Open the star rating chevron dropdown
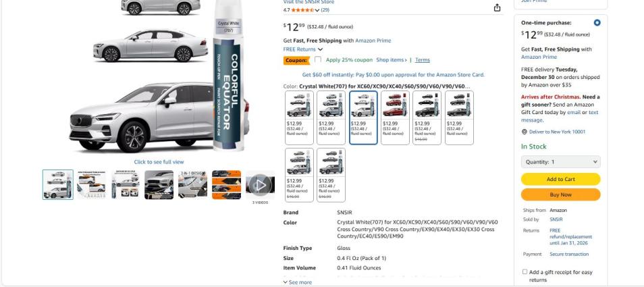The height and width of the screenshot is (287, 644). (x=317, y=10)
